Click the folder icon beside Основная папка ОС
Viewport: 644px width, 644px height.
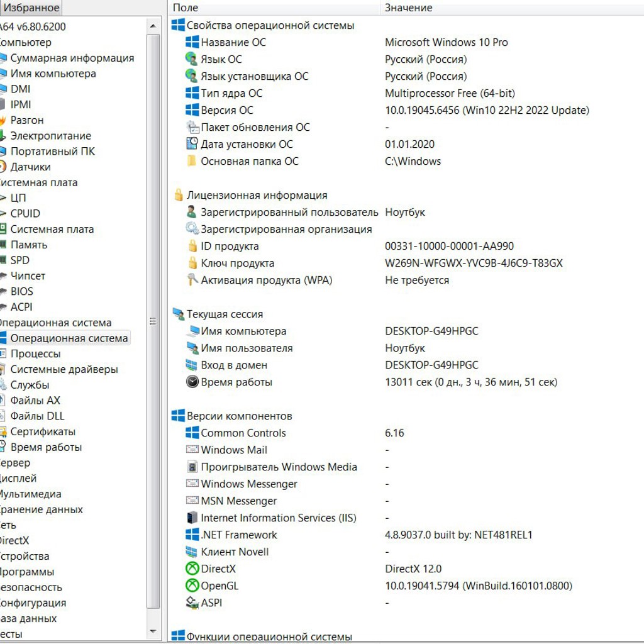191,160
